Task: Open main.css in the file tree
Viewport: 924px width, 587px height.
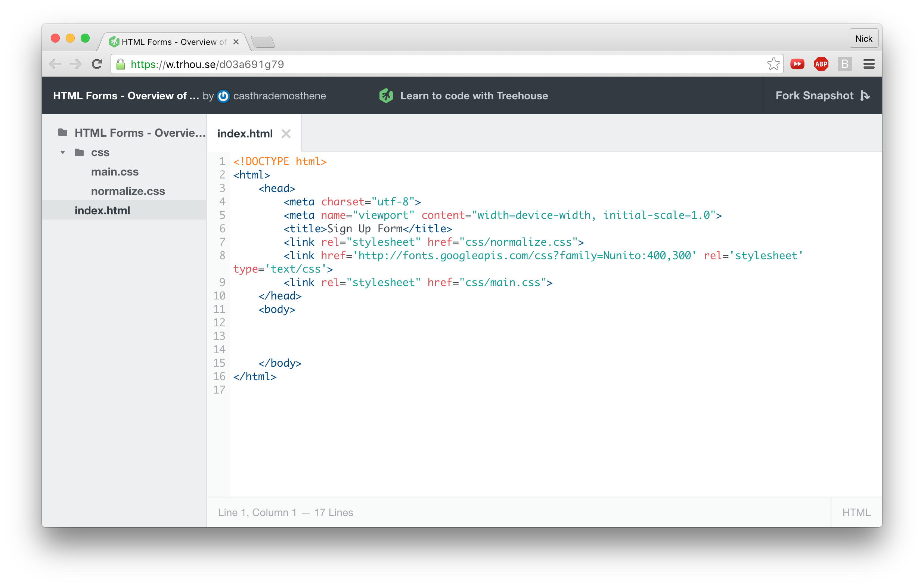Action: [x=115, y=171]
